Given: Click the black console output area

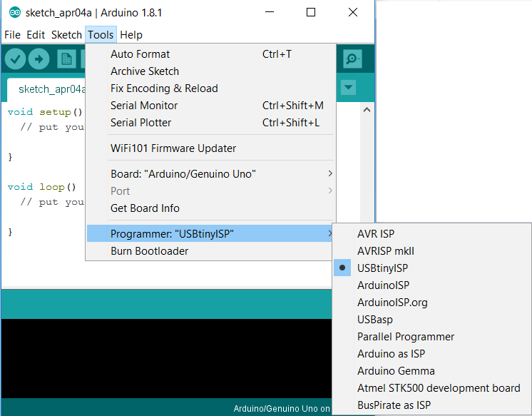Looking at the screenshot, I should coord(166,358).
